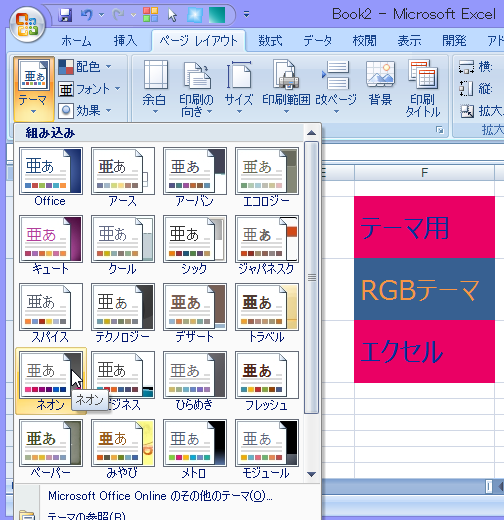Image resolution: width=504 pixels, height=520 pixels.
Task: Switch to the 挿入 tab
Action: tap(125, 41)
